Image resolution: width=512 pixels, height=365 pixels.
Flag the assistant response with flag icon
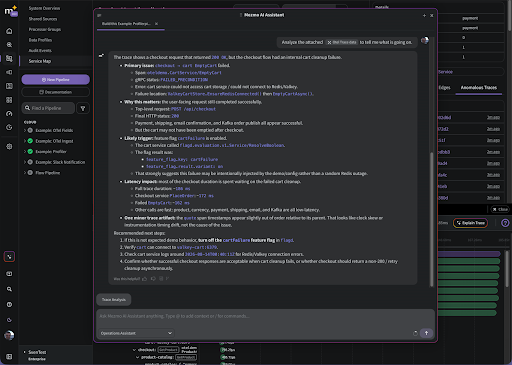(167, 279)
